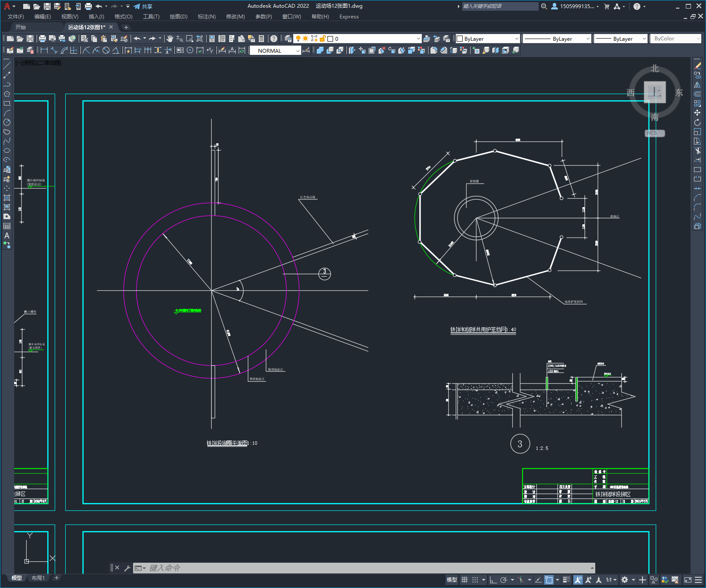Select the Polygon draw tool
706x588 pixels.
click(7, 94)
